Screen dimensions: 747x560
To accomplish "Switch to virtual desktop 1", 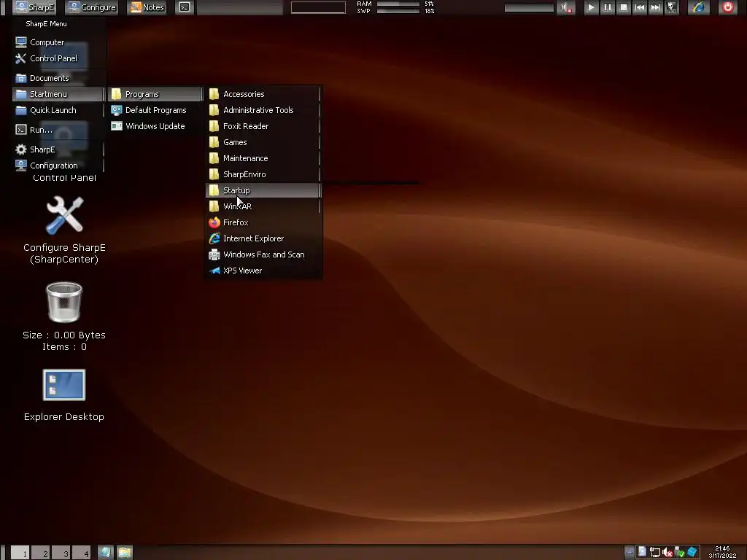I will click(20, 553).
